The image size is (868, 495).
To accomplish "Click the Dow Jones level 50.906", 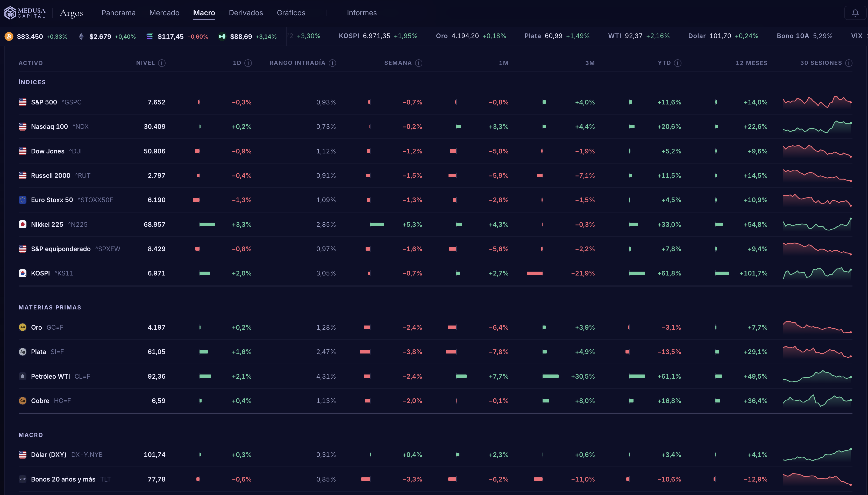I will [x=155, y=151].
